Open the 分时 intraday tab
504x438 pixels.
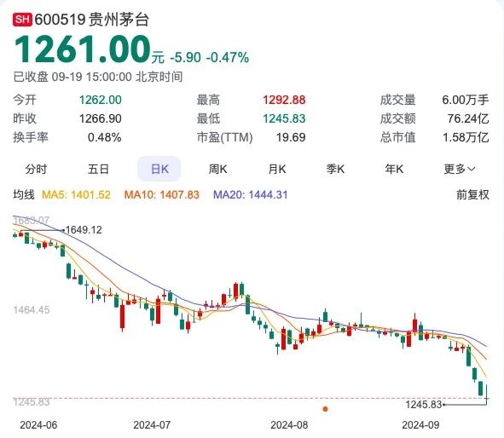click(x=36, y=169)
